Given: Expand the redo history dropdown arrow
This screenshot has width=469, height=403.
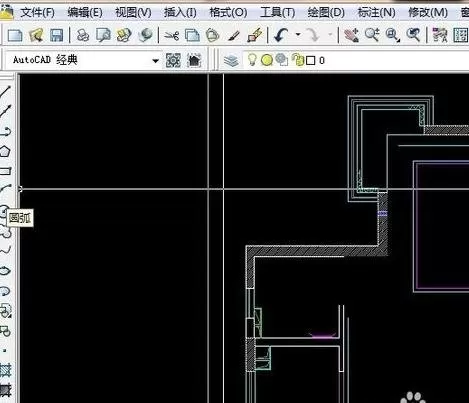Looking at the screenshot, I should point(330,34).
